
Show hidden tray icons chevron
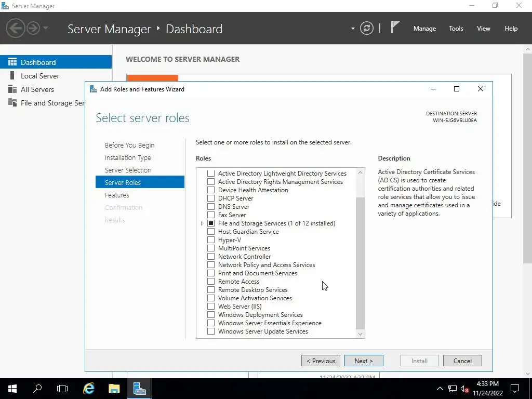pyautogui.click(x=440, y=389)
